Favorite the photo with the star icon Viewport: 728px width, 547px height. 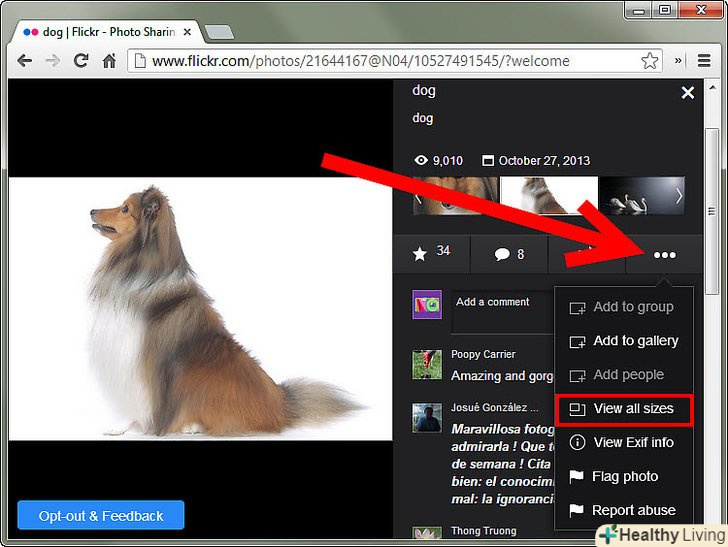pos(420,254)
